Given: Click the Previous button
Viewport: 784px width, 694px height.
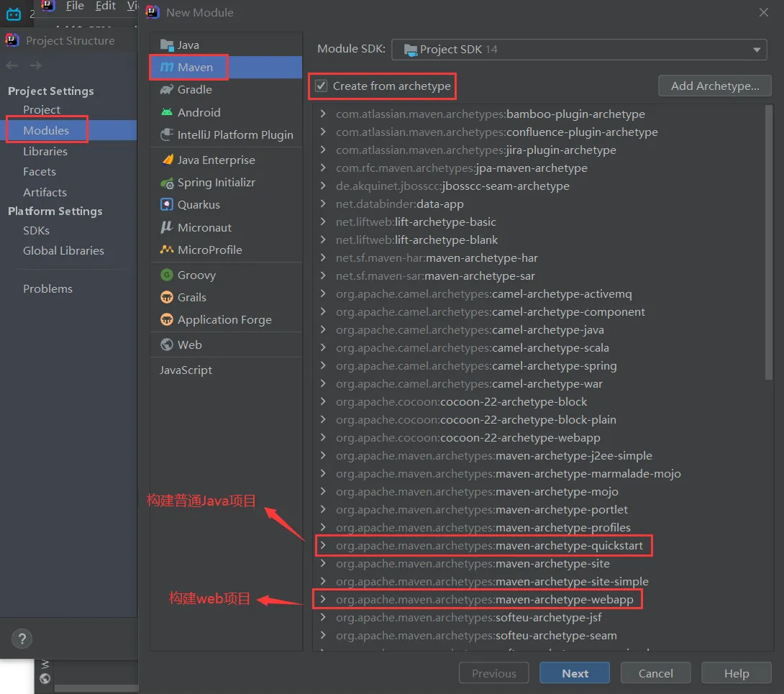Looking at the screenshot, I should [x=493, y=673].
